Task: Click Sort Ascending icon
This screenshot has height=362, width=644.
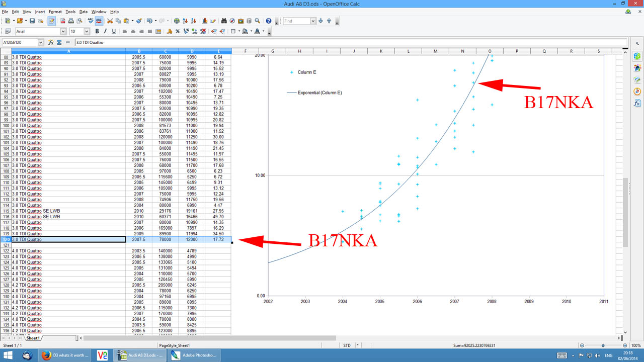Action: click(185, 21)
